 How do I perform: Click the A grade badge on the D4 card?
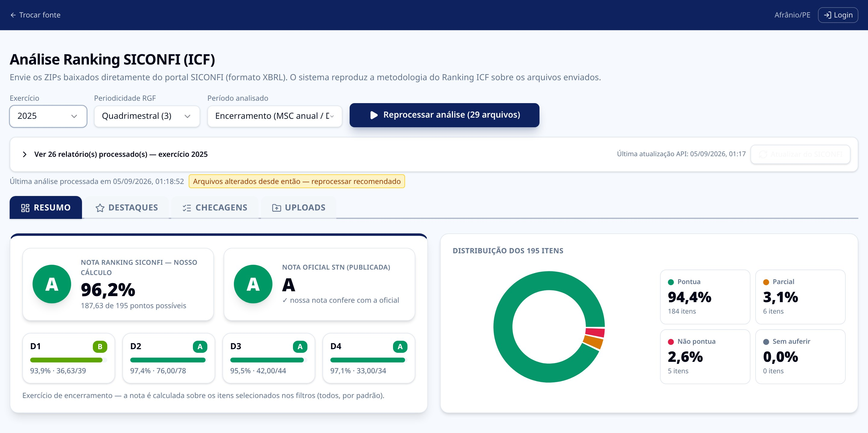[400, 346]
